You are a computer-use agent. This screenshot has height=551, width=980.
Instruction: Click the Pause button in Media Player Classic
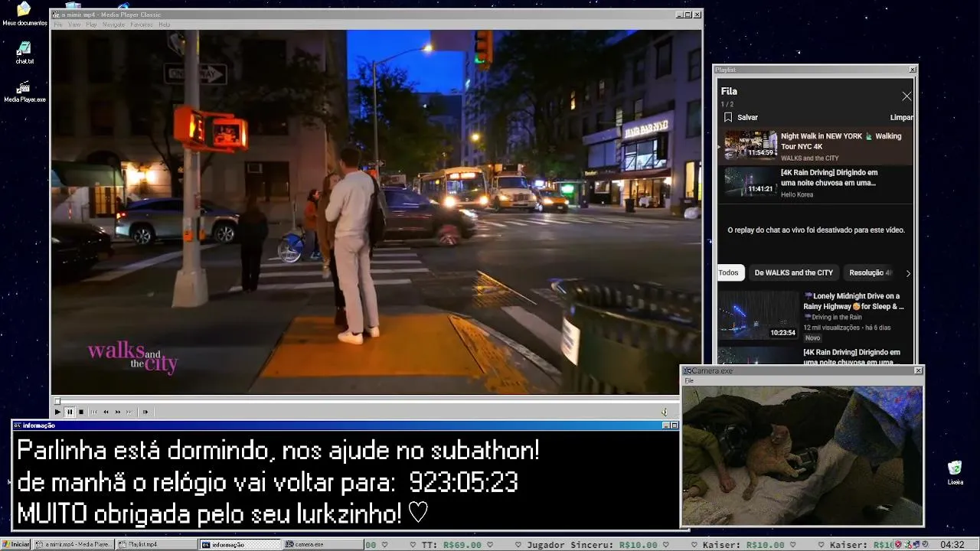69,412
